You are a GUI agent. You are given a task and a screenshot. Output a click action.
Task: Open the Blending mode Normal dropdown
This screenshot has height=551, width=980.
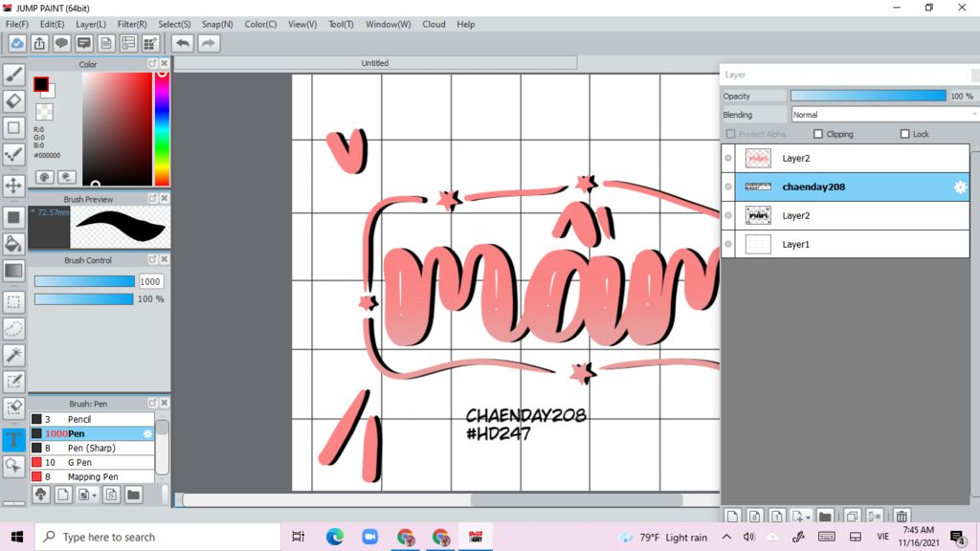click(884, 115)
